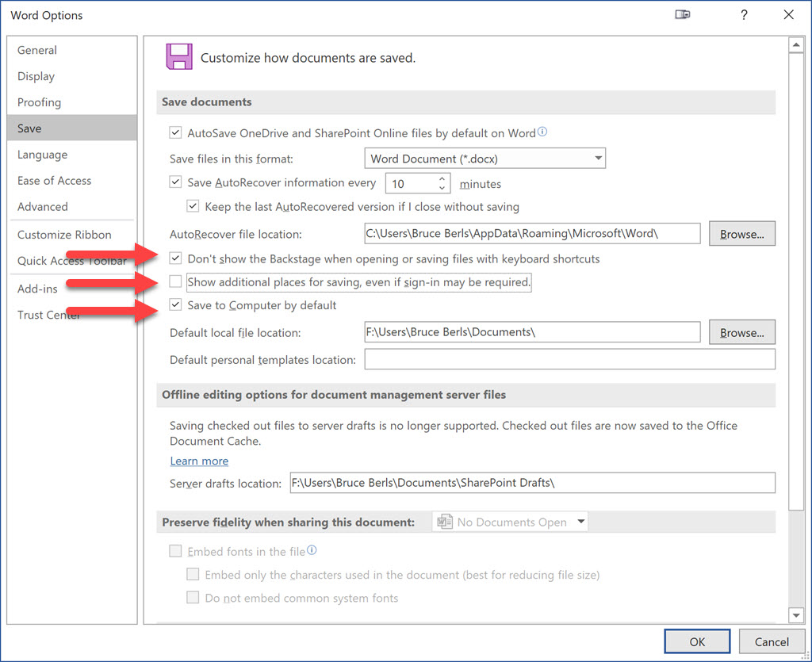The image size is (812, 662).
Task: Confirm settings with OK button
Action: coord(697,642)
